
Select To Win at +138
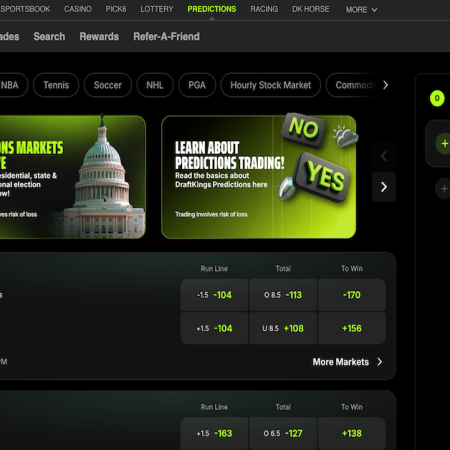tap(352, 433)
